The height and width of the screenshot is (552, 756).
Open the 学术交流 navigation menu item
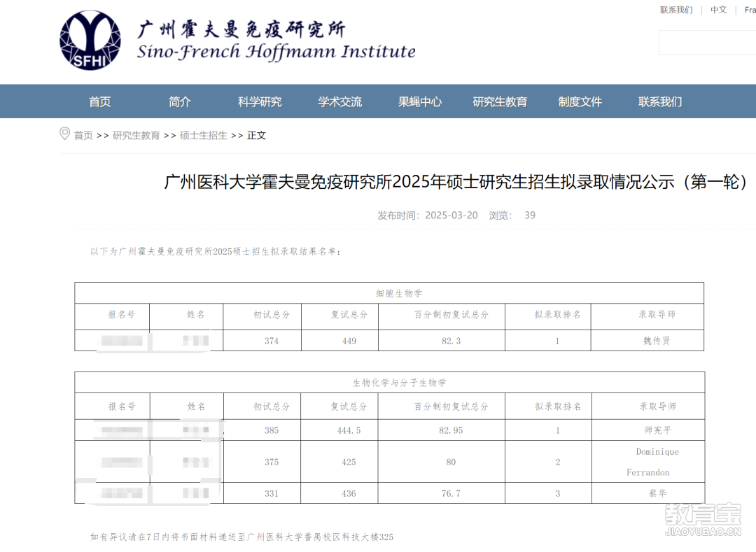340,101
